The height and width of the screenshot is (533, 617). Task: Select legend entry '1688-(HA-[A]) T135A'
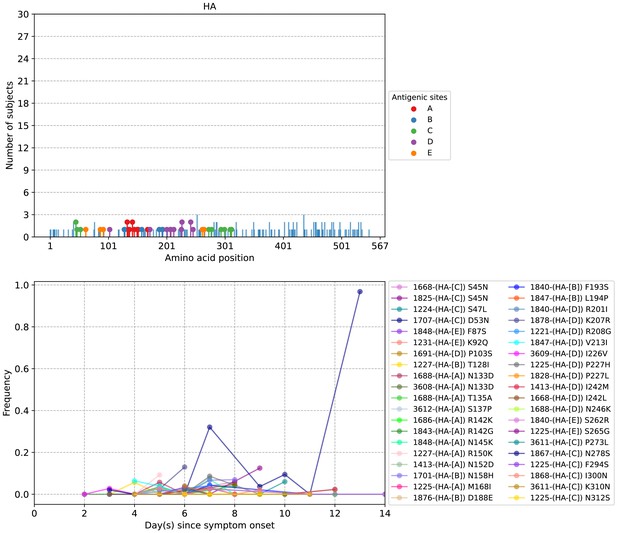point(442,398)
